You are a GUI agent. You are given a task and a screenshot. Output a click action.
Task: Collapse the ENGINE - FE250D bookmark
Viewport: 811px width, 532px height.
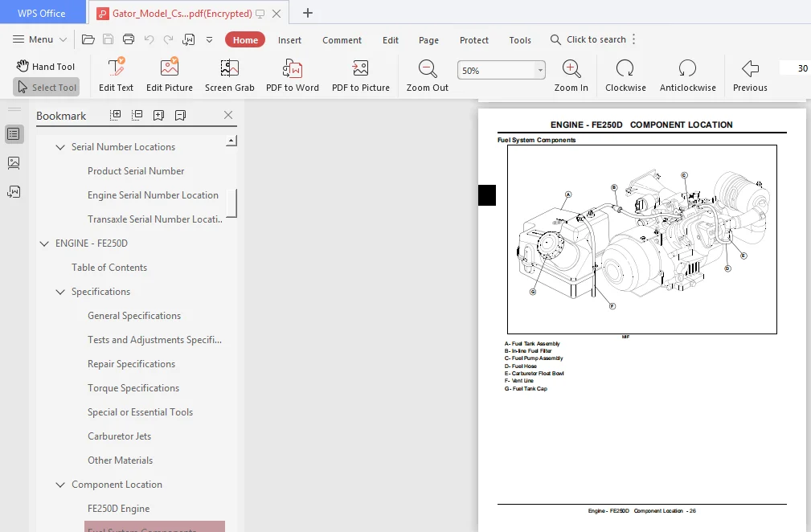pyautogui.click(x=44, y=243)
